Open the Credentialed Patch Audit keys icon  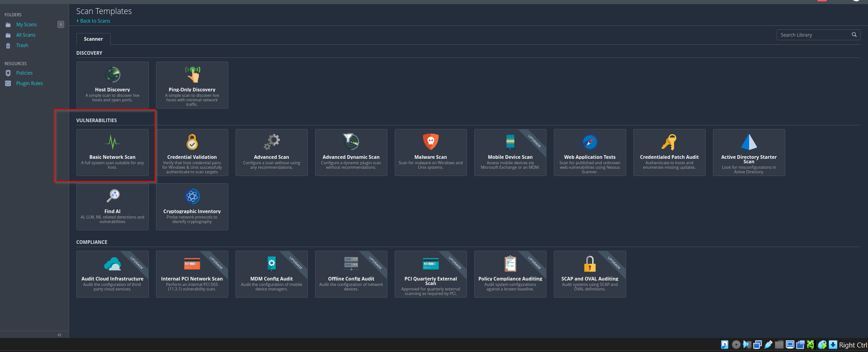pyautogui.click(x=669, y=142)
